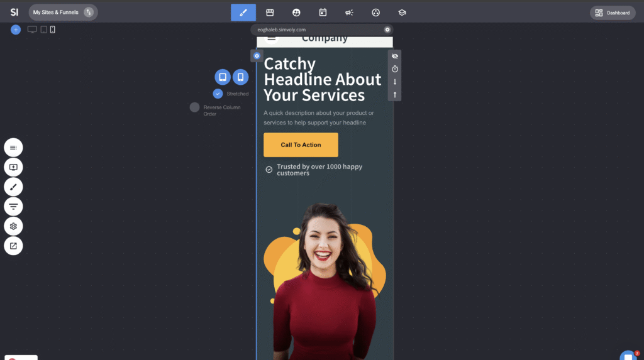
Task: Toggle the Stretched checkbox
Action: (218, 94)
